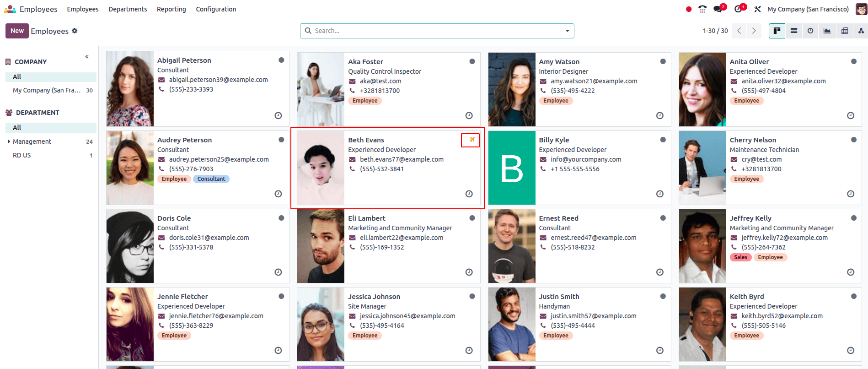Open the debug tools wrench icon
The width and height of the screenshot is (868, 369).
coord(757,9)
